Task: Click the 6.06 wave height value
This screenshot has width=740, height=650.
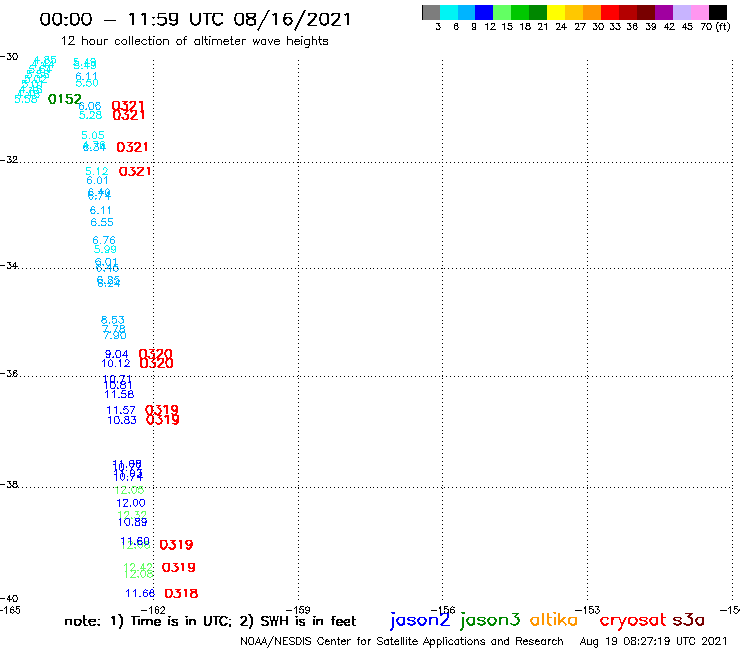Action: click(x=90, y=106)
